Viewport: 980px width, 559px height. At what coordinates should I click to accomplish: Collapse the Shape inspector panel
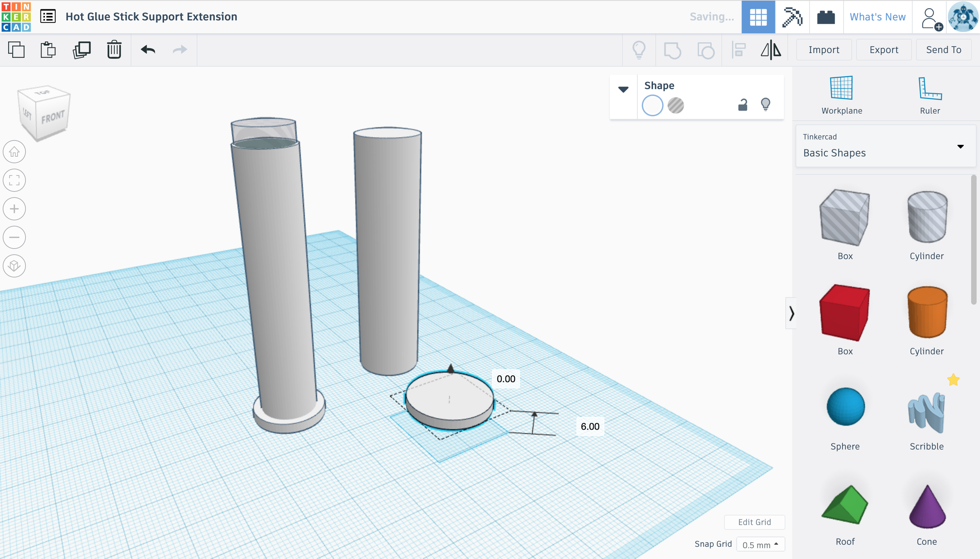(x=623, y=89)
